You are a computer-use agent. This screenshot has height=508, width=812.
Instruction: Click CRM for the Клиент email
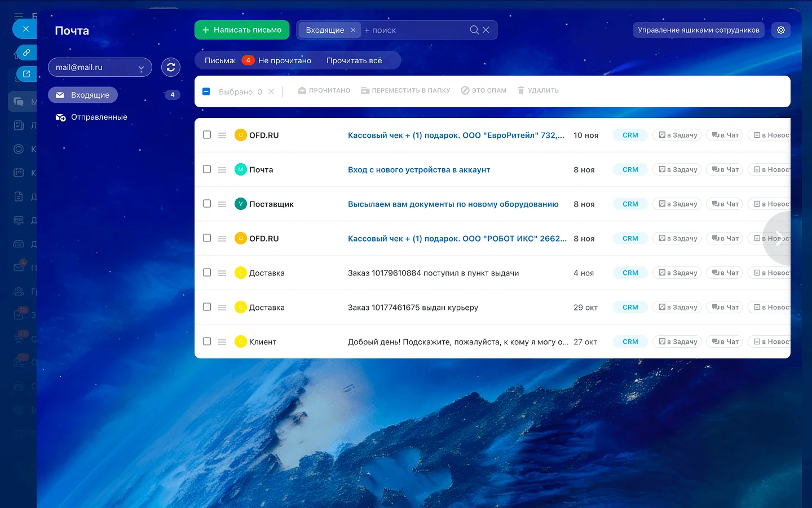click(630, 341)
